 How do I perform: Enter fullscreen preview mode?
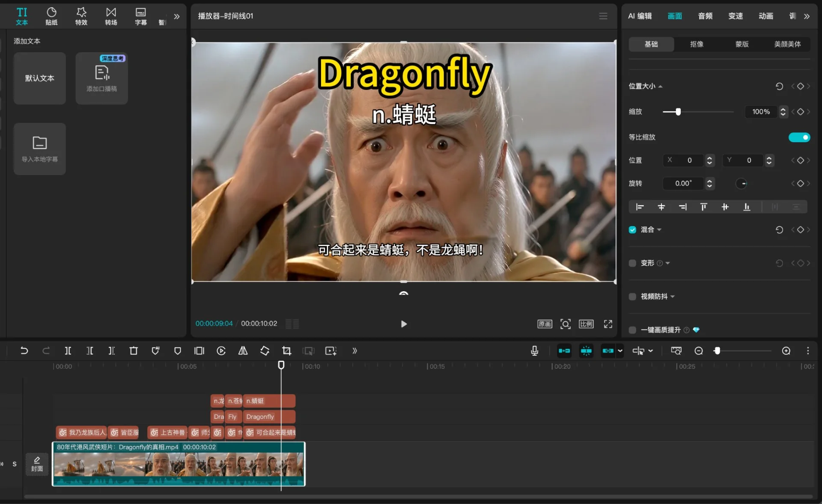(608, 324)
